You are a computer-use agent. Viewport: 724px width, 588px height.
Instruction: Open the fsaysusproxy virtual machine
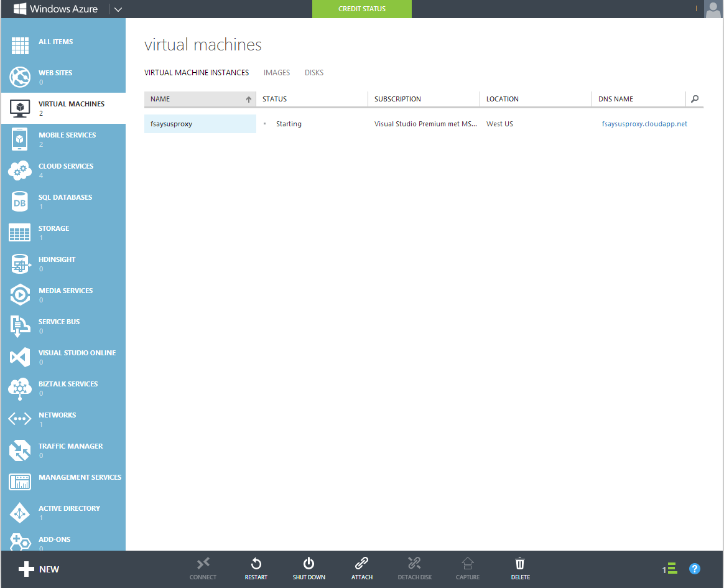(171, 124)
